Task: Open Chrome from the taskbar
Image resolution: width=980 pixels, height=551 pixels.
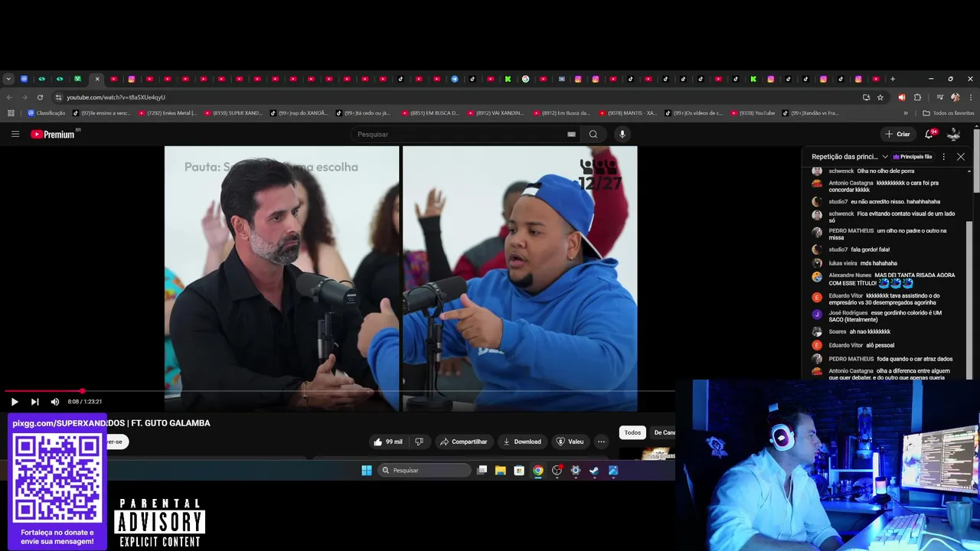Action: pos(538,471)
